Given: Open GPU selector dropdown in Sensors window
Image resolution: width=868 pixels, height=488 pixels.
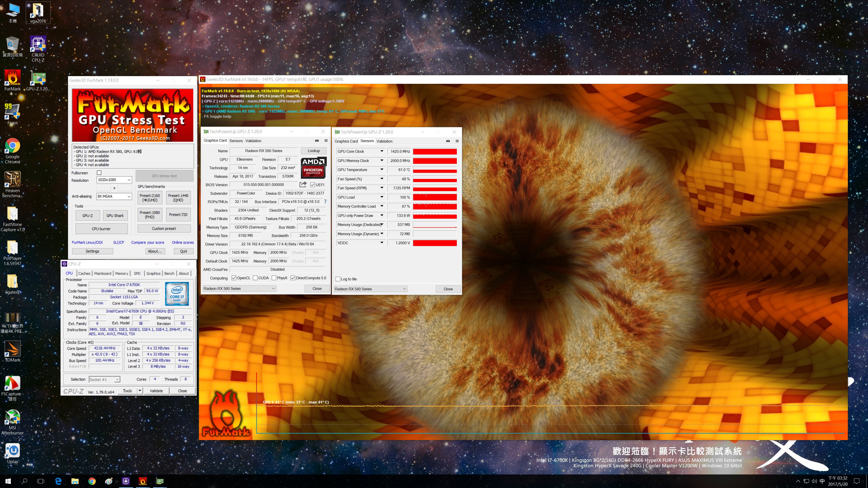Looking at the screenshot, I should 370,289.
